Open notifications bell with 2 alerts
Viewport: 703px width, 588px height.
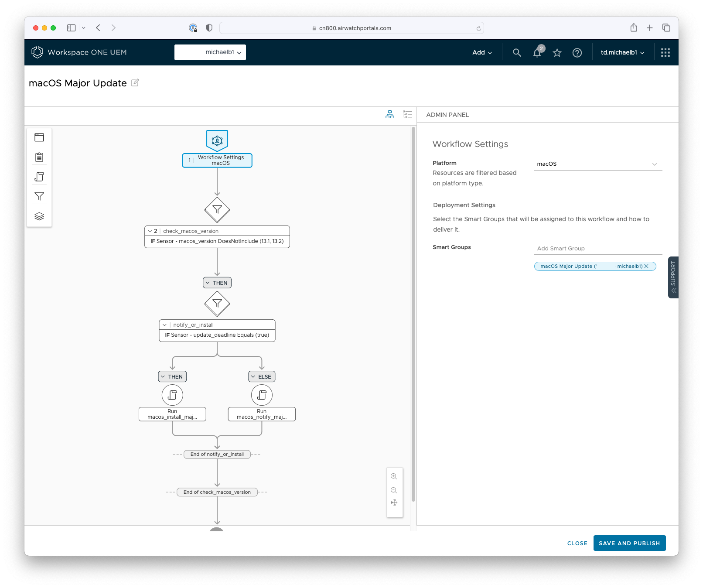(x=536, y=52)
